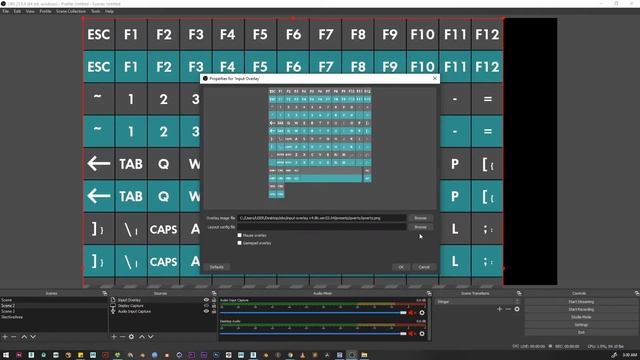Open the Help menu
Viewport: 640px width, 360px height.
(109, 11)
